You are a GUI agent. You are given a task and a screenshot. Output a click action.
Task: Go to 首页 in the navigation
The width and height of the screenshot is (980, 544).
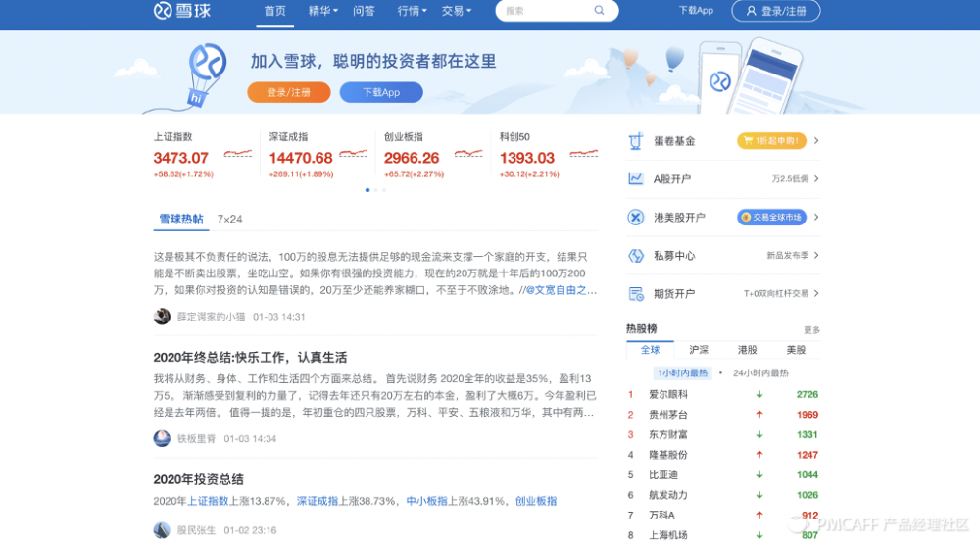[x=275, y=11]
